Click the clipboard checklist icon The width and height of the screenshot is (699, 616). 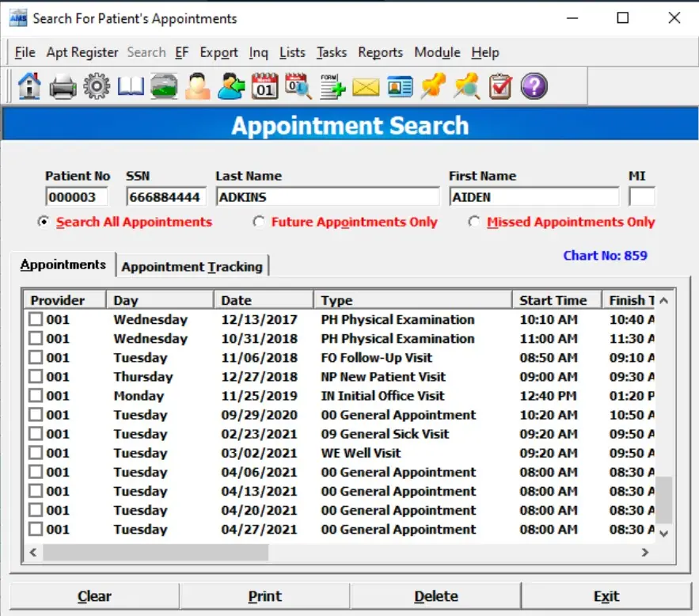(x=500, y=86)
